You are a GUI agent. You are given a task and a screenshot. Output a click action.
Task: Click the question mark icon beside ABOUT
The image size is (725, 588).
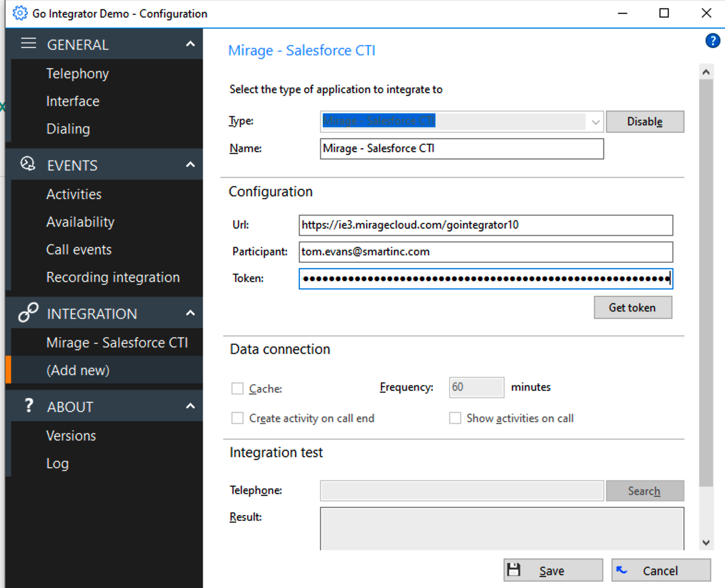(29, 406)
